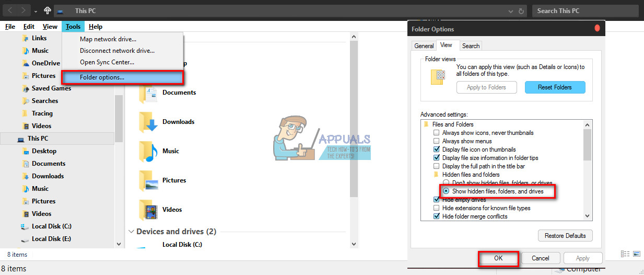
Task: Refresh the This PC view
Action: (x=521, y=11)
